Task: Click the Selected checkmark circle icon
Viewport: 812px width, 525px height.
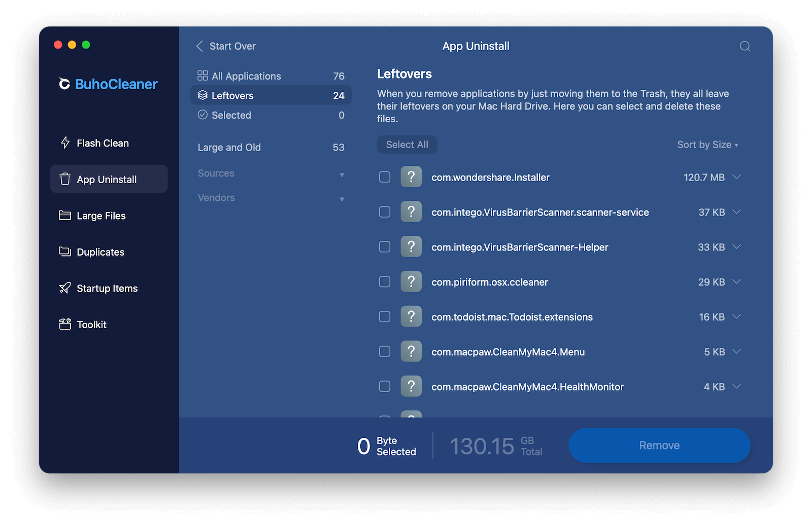Action: coord(202,115)
